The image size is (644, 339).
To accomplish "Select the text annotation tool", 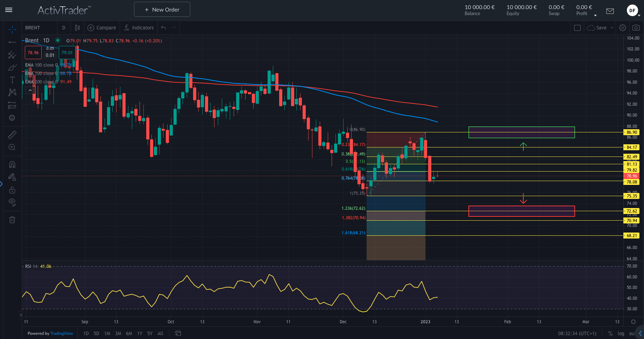I will [12, 79].
